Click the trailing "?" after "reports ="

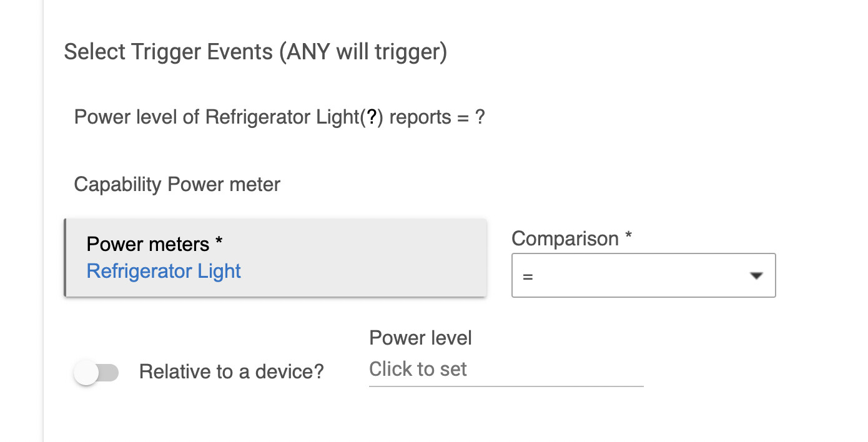[x=480, y=117]
